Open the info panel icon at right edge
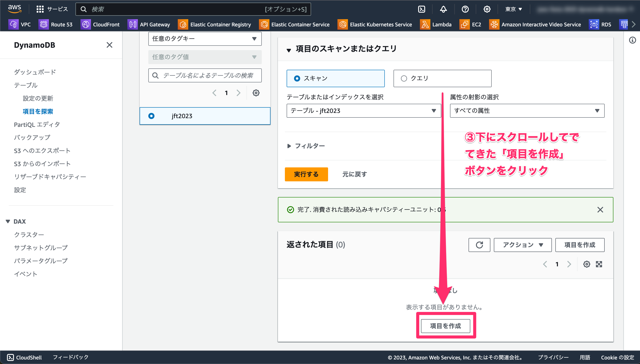Screen dimensions: 640x364 (x=632, y=40)
